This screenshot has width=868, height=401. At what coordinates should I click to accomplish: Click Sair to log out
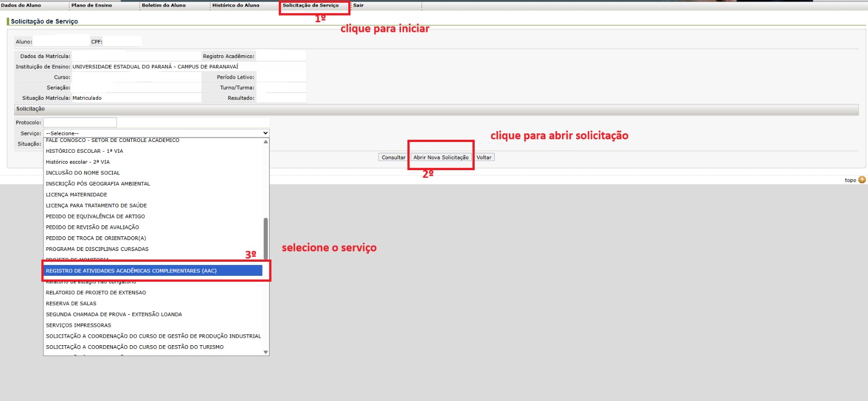358,5
